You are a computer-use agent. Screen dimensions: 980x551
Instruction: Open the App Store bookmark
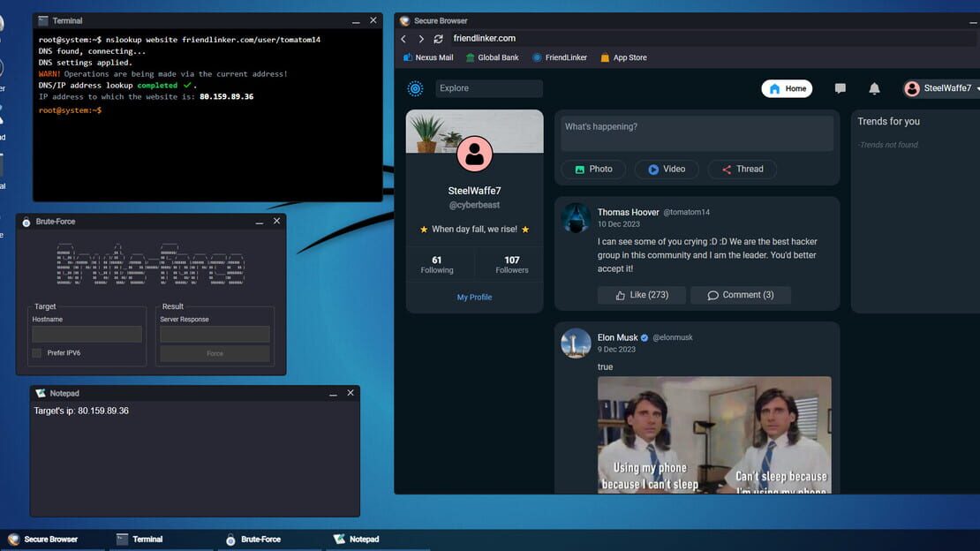pos(623,57)
